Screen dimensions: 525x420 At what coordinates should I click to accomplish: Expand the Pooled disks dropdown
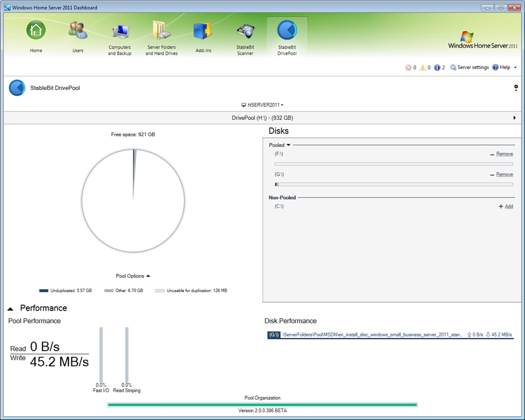[288, 145]
